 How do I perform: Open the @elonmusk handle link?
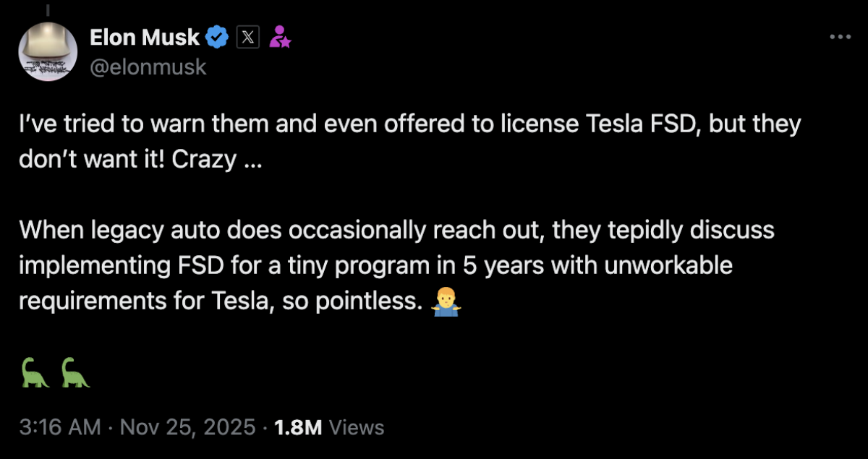(x=148, y=67)
